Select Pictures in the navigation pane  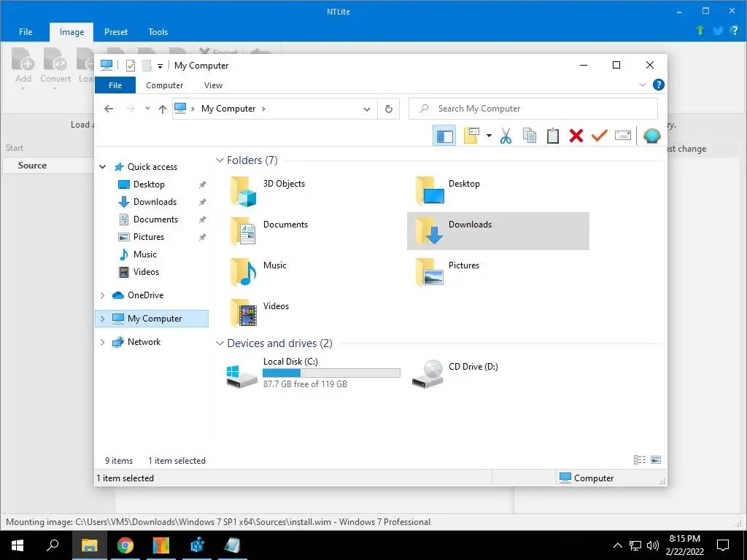[149, 237]
